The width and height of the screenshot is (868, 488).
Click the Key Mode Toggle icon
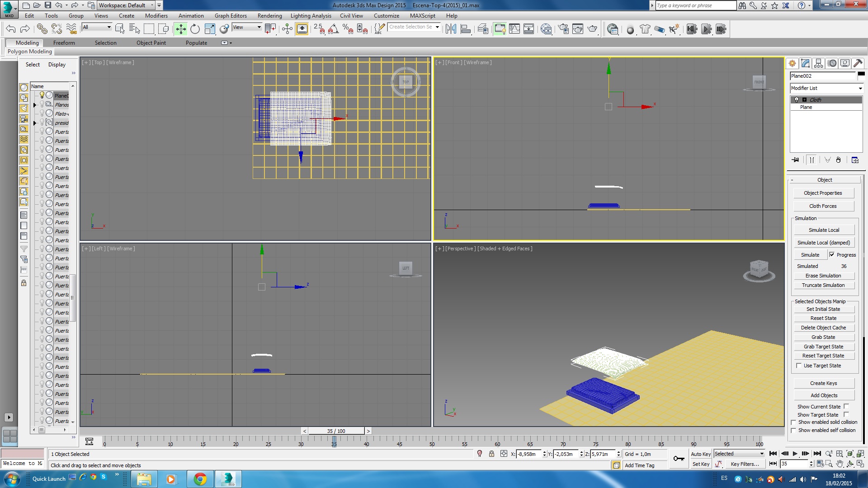pos(773,464)
